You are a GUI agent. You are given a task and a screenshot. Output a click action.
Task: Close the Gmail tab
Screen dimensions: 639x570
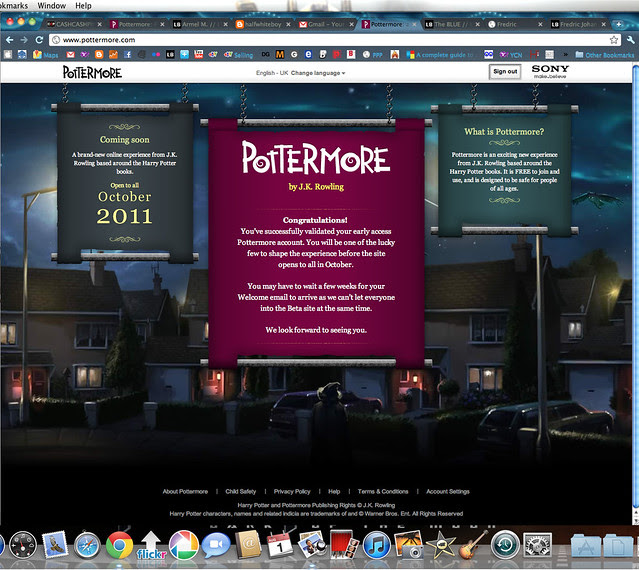[x=351, y=24]
